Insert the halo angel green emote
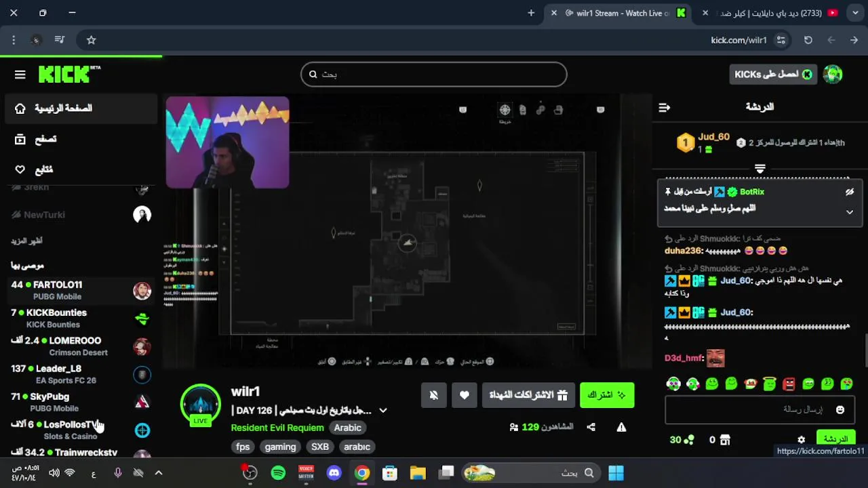This screenshot has width=868, height=488. click(770, 384)
